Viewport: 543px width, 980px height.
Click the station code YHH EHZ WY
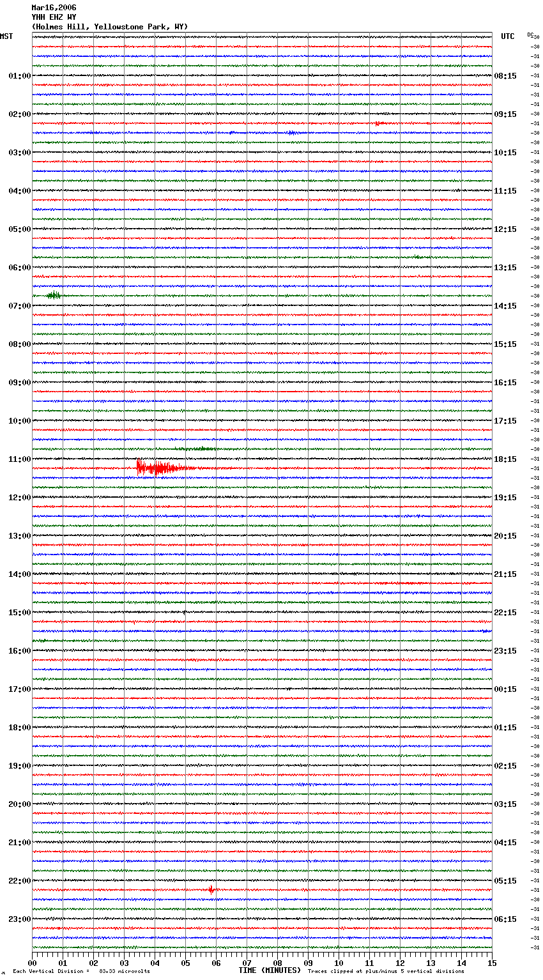pyautogui.click(x=54, y=17)
